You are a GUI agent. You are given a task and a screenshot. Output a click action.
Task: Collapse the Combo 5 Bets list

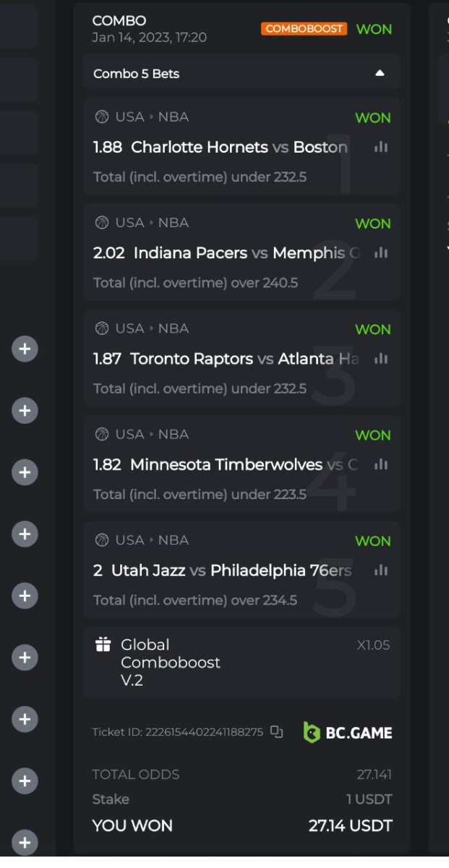coord(380,73)
